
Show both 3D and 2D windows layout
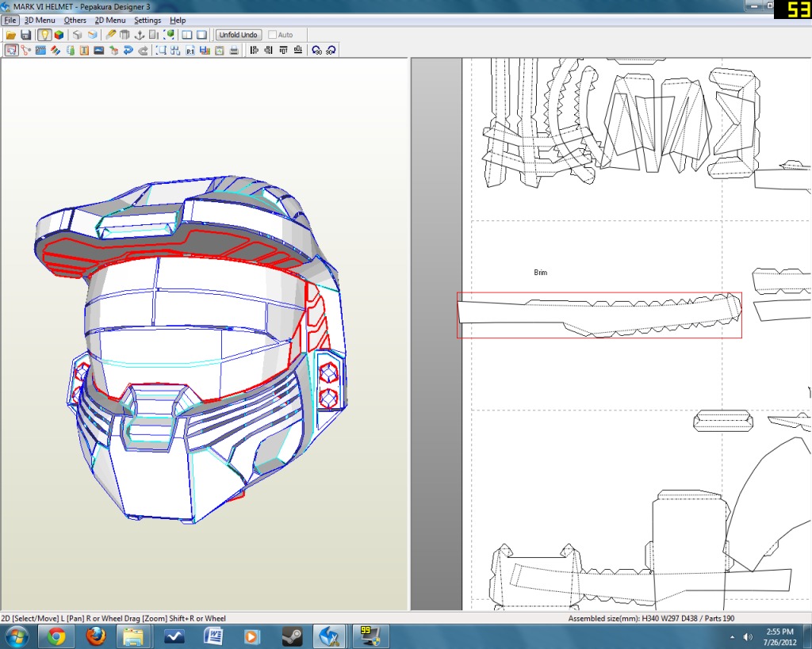click(x=187, y=35)
